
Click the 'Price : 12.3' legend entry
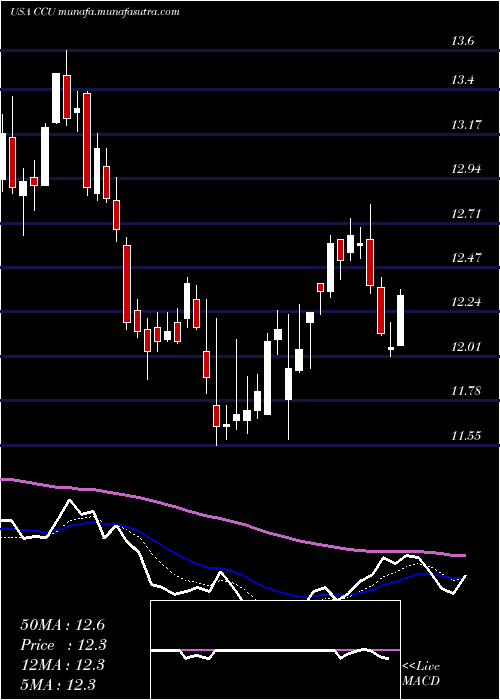click(63, 645)
